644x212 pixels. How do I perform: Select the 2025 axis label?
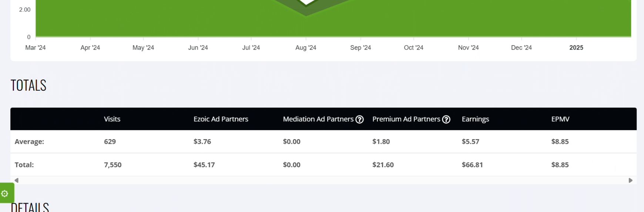(576, 48)
